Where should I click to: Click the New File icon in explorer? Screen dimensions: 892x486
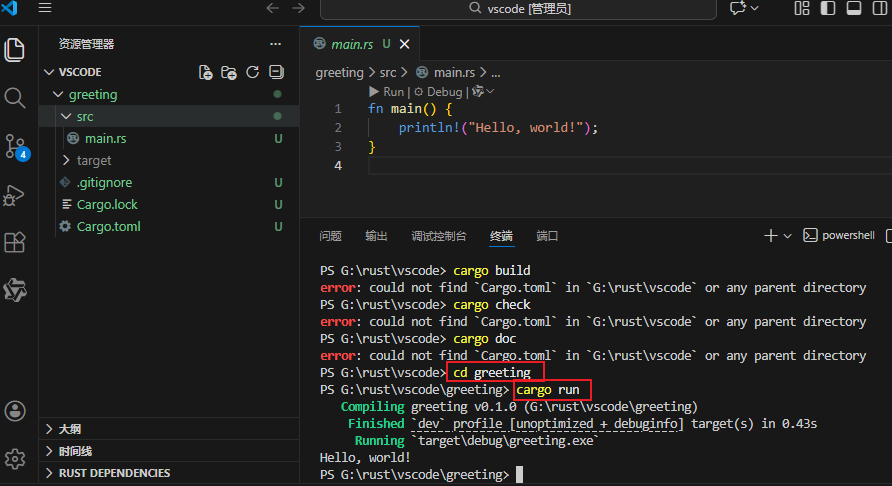pos(205,72)
